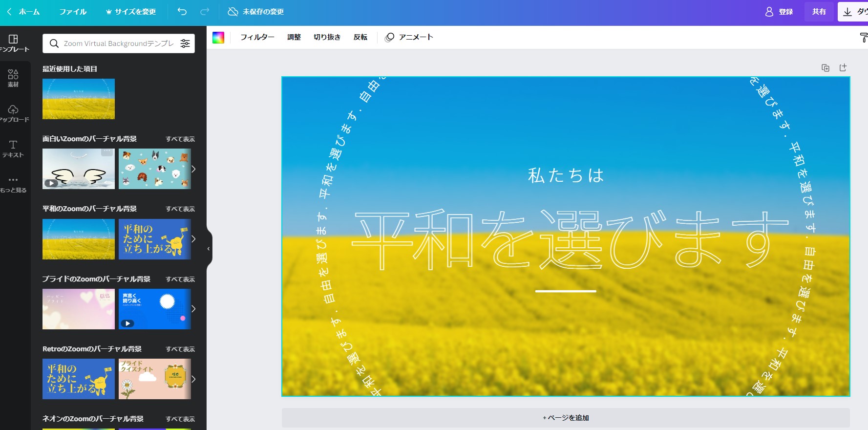Viewport: 868px width, 430px height.
Task: Click the template search field
Action: [x=118, y=43]
